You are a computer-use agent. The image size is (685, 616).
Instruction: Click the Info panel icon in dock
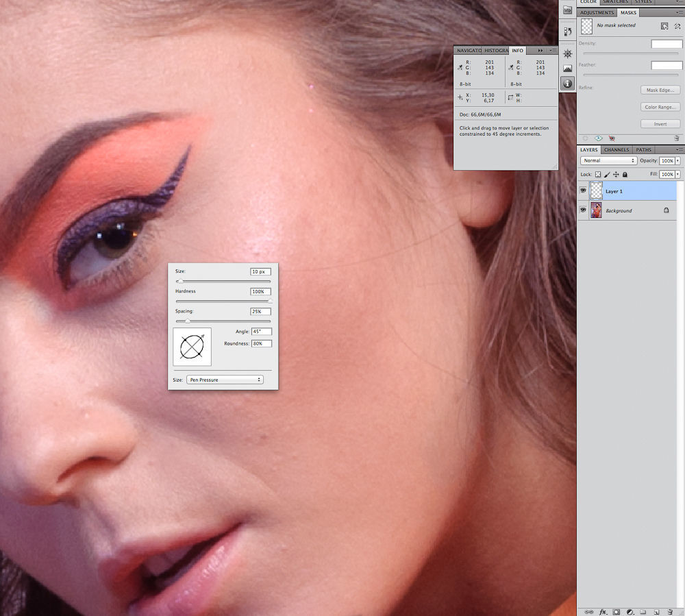coord(568,84)
